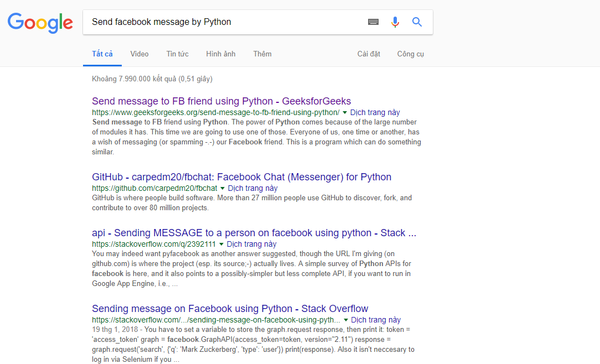Open the carpedm20/fbchat GitHub result
Image resolution: width=600 pixels, height=364 pixels.
pos(242,176)
